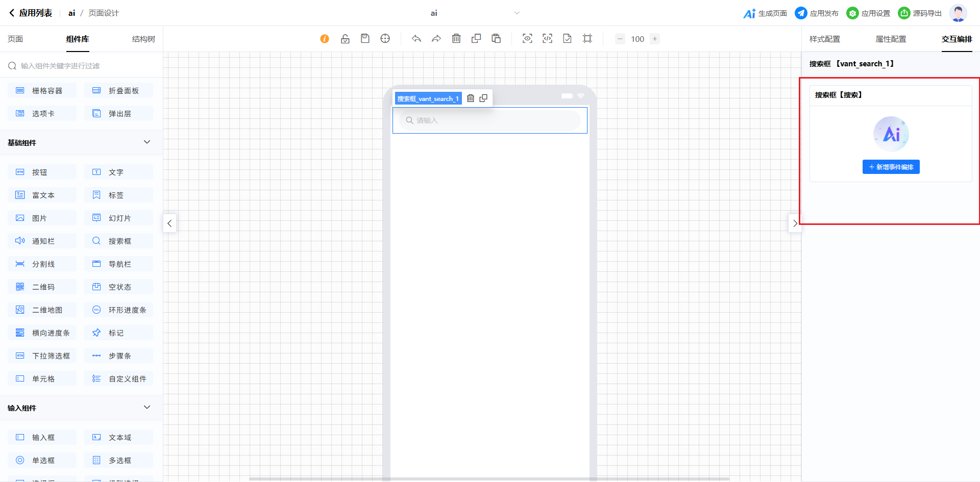The width and height of the screenshot is (980, 482).
Task: Collapse the 基础组件 section
Action: [x=147, y=142]
